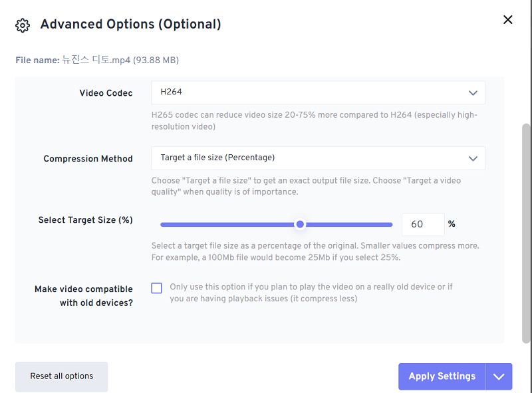
Task: Click the dialog's vertical scrollbar thumb
Action: (526, 233)
